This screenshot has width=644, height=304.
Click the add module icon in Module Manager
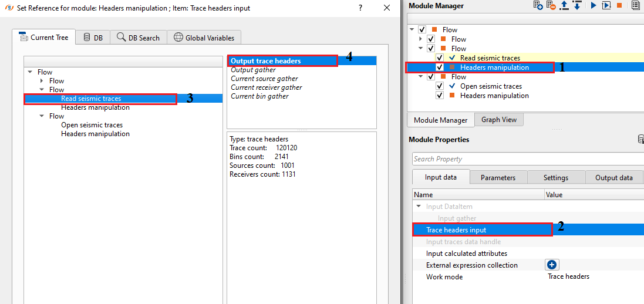(x=538, y=5)
